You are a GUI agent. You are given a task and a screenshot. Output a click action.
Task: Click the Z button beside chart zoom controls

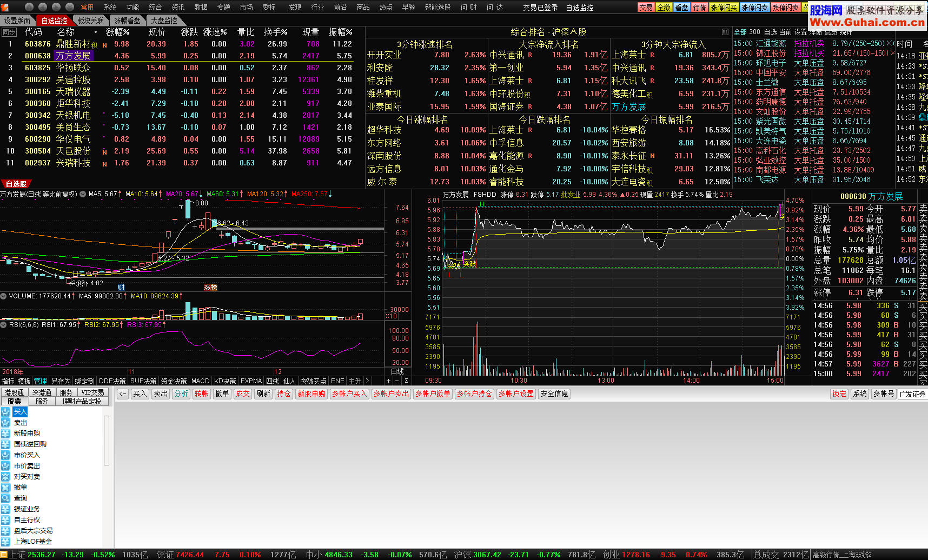coord(406,381)
